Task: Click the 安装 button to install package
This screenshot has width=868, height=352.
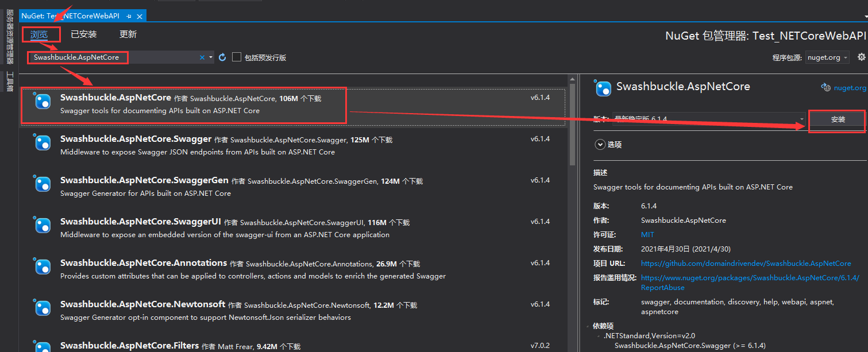Action: tap(837, 119)
